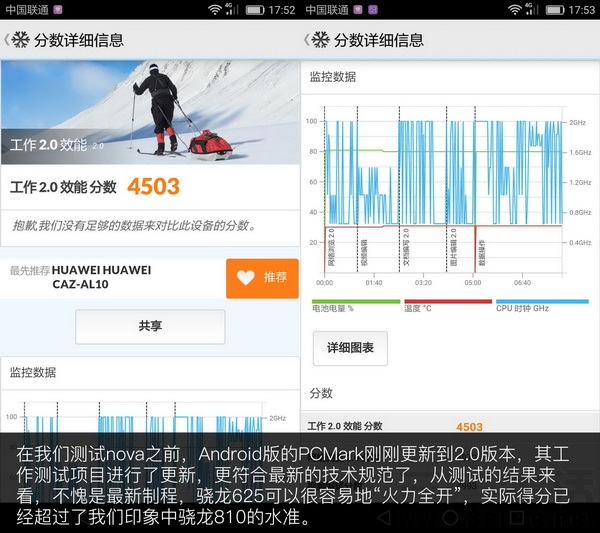Tap the 监控数据 heading on the left screen
This screenshot has width=600, height=533.
(33, 372)
